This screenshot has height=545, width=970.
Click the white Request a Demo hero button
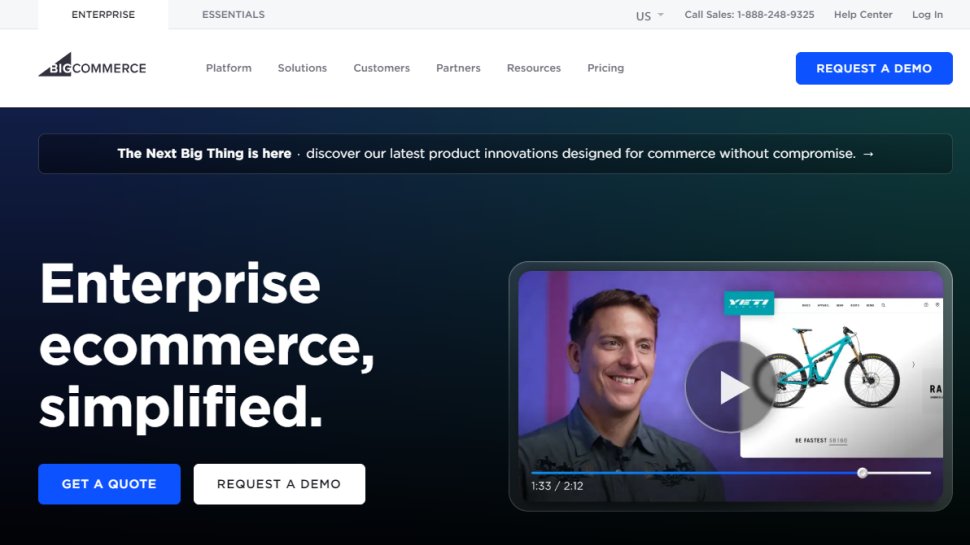pyautogui.click(x=279, y=484)
